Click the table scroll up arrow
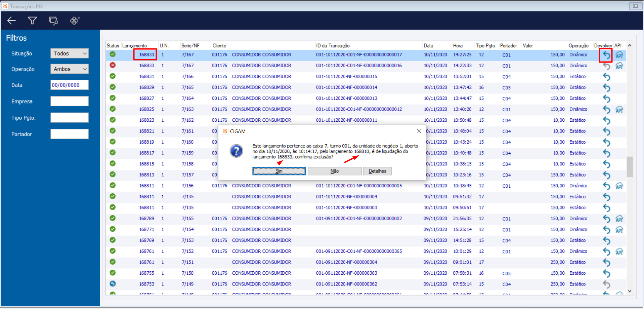Image resolution: width=644 pixels, height=309 pixels. point(630,45)
